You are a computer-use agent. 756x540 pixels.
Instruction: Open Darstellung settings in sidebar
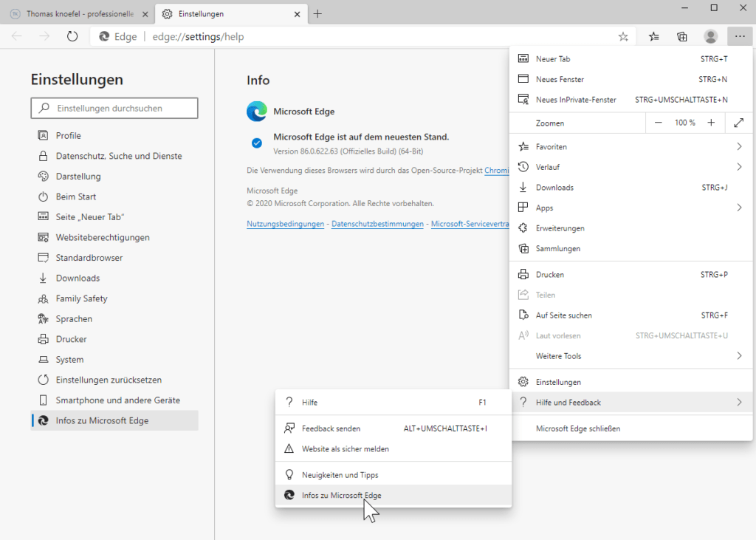[114, 176]
